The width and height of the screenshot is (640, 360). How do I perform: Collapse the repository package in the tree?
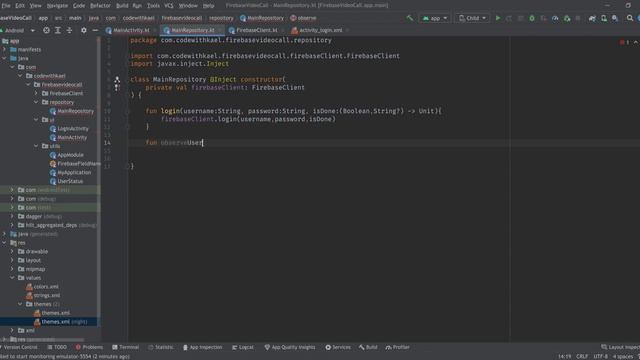coord(36,102)
